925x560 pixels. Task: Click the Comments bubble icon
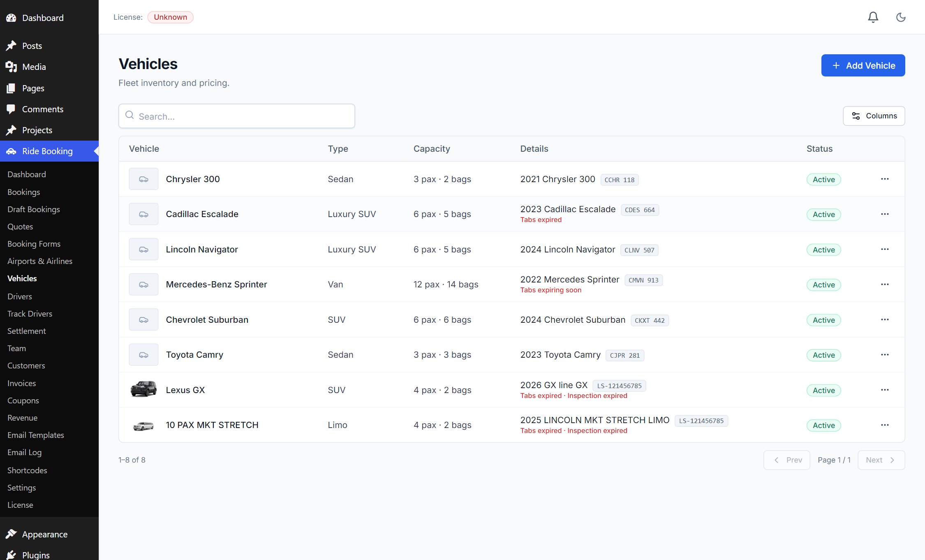click(11, 109)
